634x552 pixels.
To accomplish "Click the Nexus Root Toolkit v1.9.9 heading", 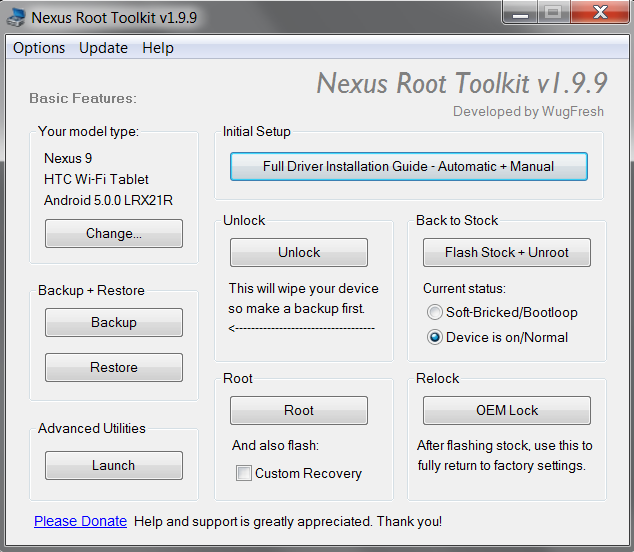I will 460,83.
